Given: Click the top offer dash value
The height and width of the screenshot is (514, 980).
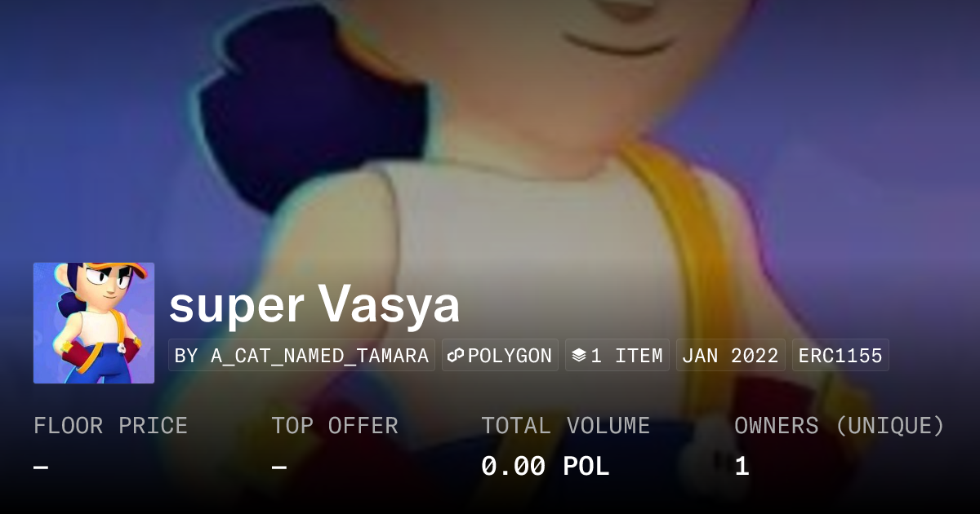Looking at the screenshot, I should click(279, 467).
